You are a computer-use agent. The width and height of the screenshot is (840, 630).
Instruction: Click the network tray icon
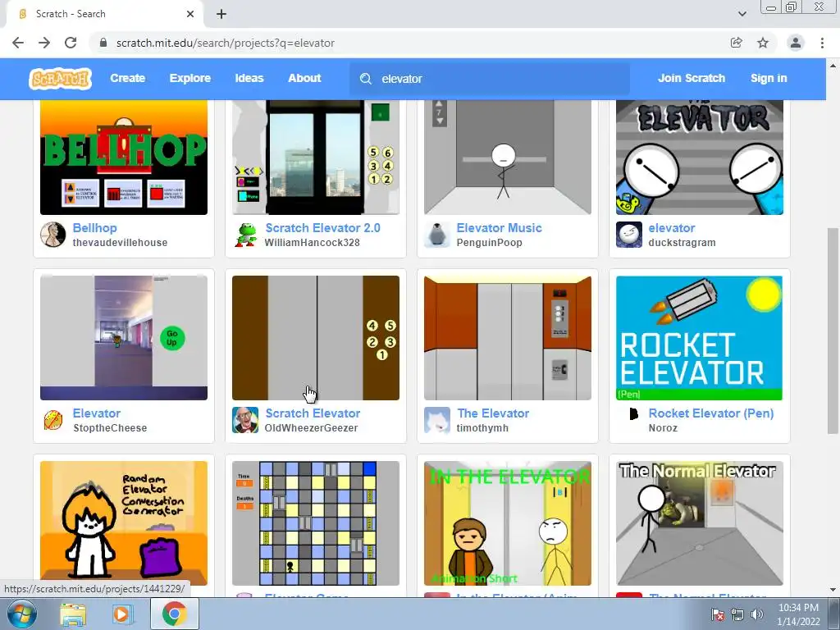[737, 614]
